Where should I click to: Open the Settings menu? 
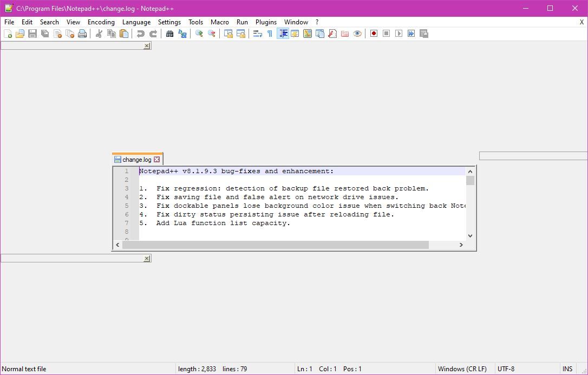[x=169, y=22]
